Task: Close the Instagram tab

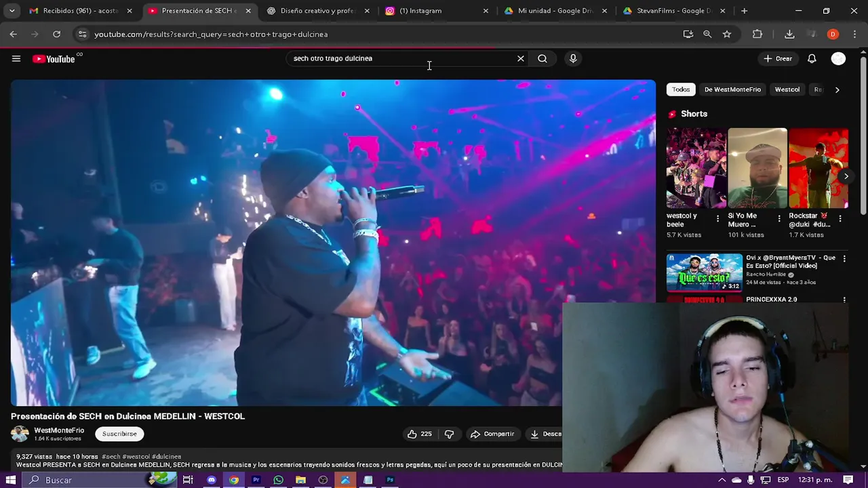Action: coord(486,11)
